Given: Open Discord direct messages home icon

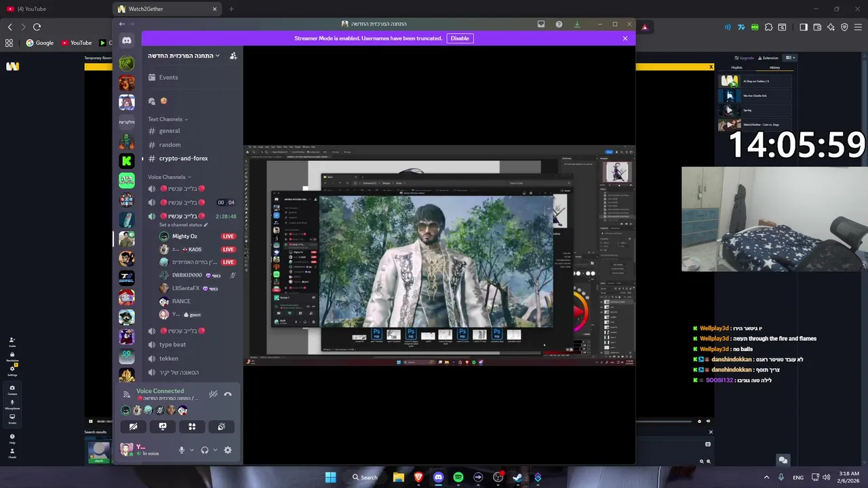Looking at the screenshot, I should (x=127, y=41).
